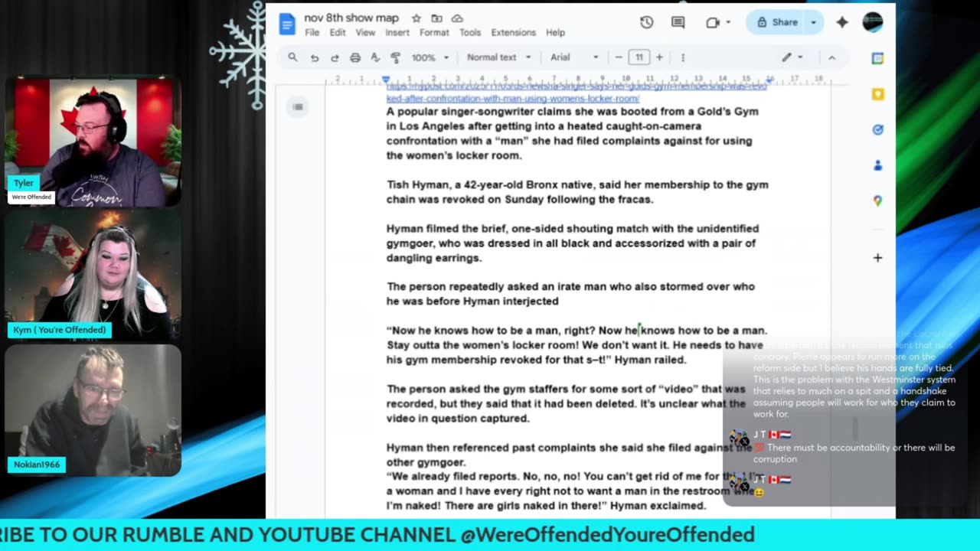
Task: Open the 100% zoom dropdown
Action: pyautogui.click(x=430, y=57)
